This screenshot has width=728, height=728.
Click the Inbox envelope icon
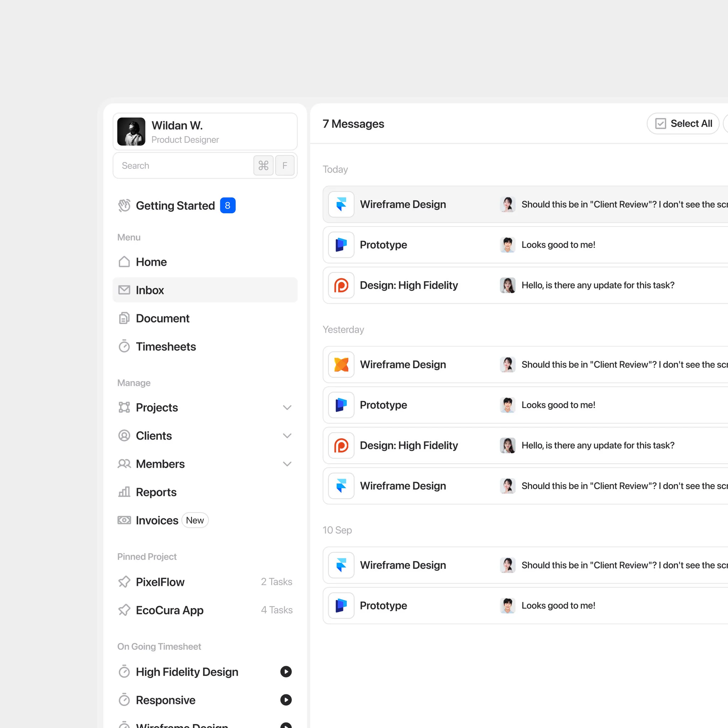(124, 290)
